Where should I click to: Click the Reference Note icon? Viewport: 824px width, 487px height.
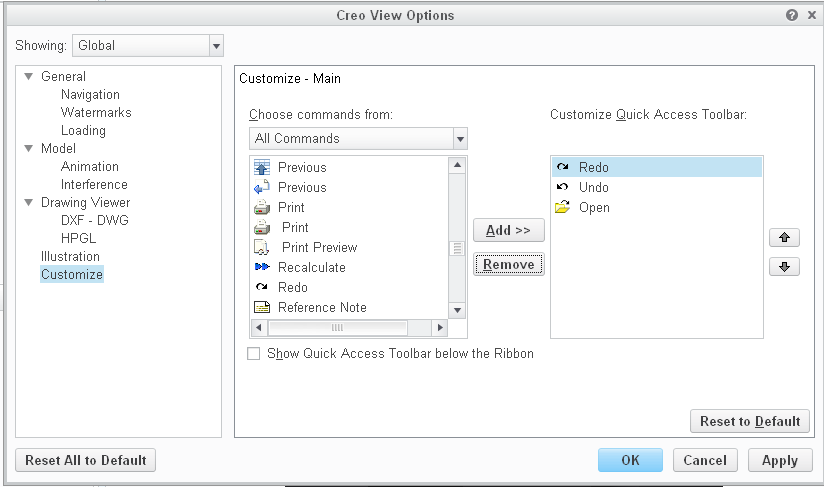(262, 307)
